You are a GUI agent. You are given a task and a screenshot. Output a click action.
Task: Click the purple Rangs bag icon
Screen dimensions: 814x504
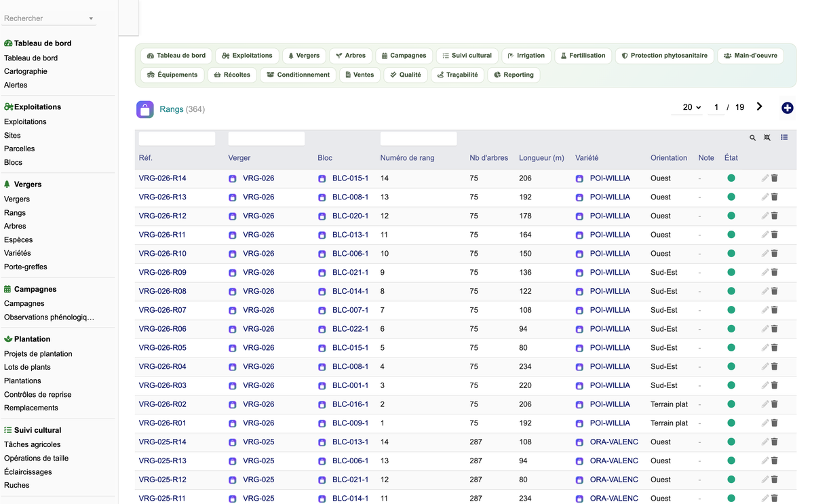pyautogui.click(x=144, y=109)
